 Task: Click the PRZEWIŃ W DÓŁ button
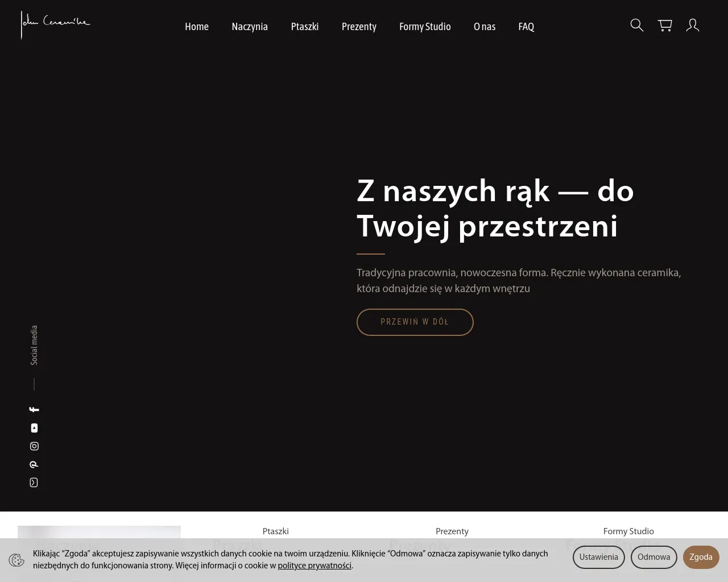point(415,322)
